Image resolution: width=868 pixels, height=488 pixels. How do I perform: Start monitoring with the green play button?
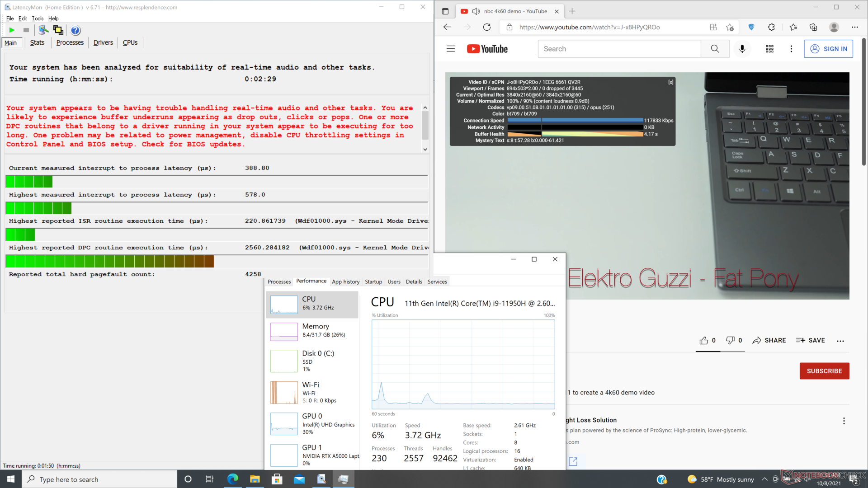point(12,30)
